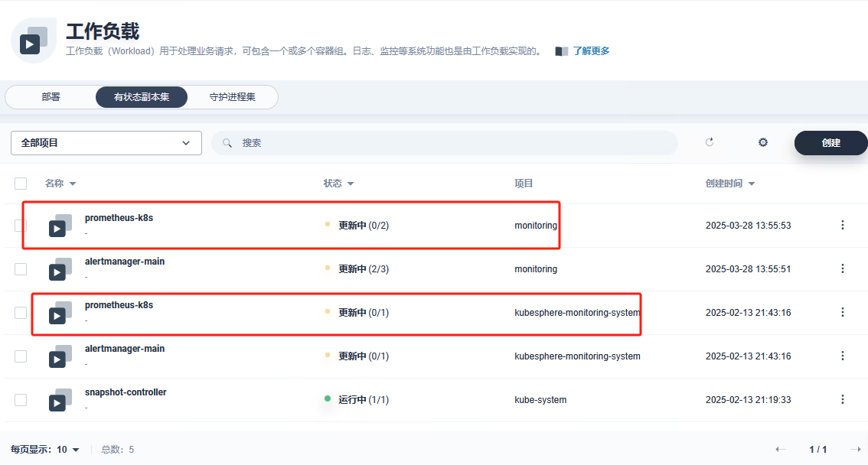868x465 pixels.
Task: Click the green status dot of 运行中 (1/1)
Action: click(327, 398)
